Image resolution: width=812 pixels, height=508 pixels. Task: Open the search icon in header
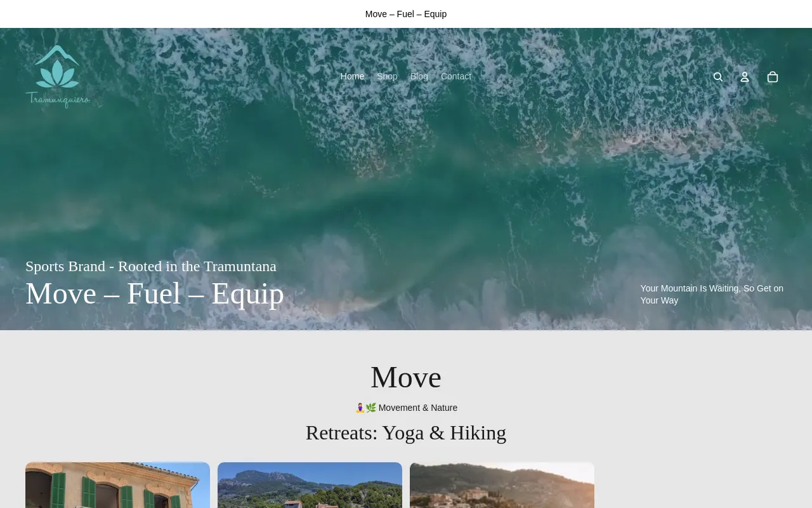(718, 77)
